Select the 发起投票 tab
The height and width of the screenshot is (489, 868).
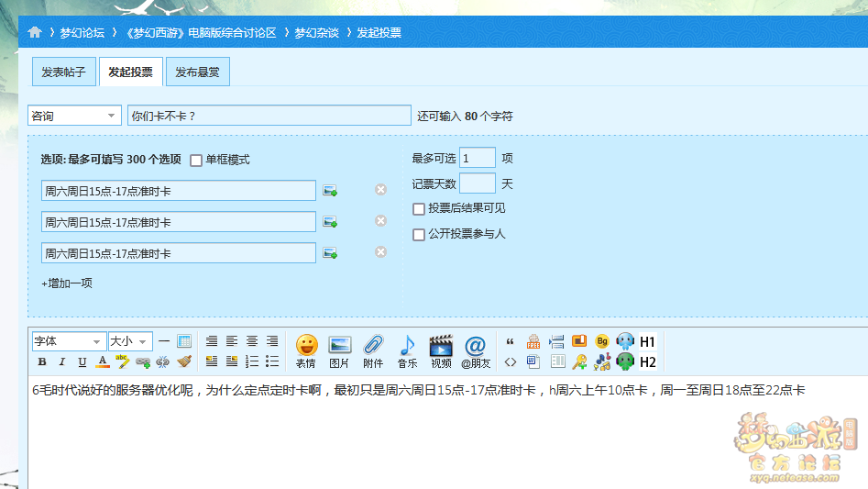131,72
